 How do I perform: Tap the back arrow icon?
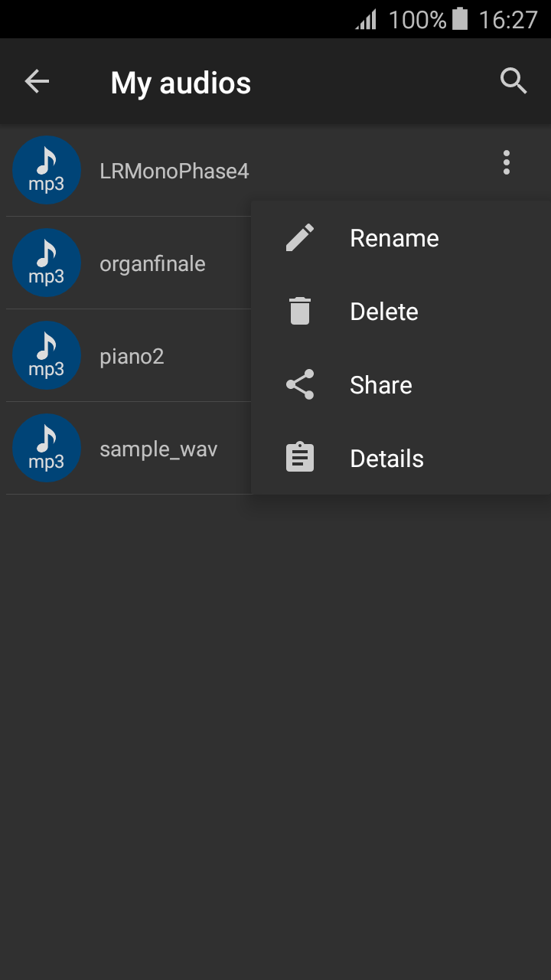coord(37,81)
